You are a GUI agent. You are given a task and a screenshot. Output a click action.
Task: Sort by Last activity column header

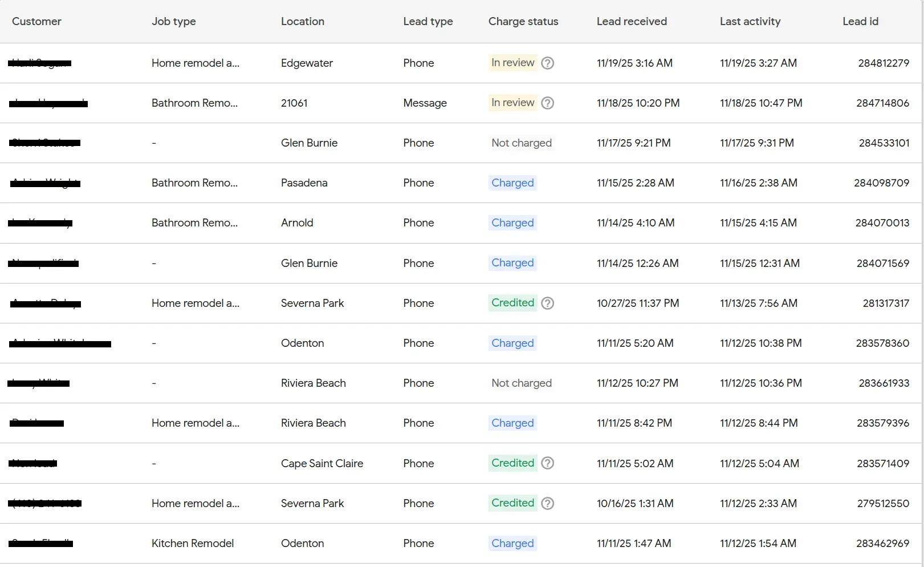pyautogui.click(x=750, y=21)
